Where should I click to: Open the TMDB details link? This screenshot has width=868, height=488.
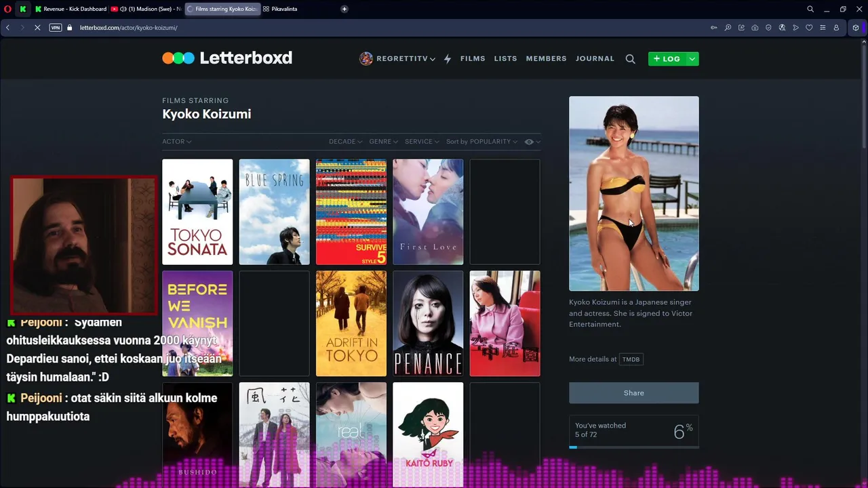pos(631,359)
